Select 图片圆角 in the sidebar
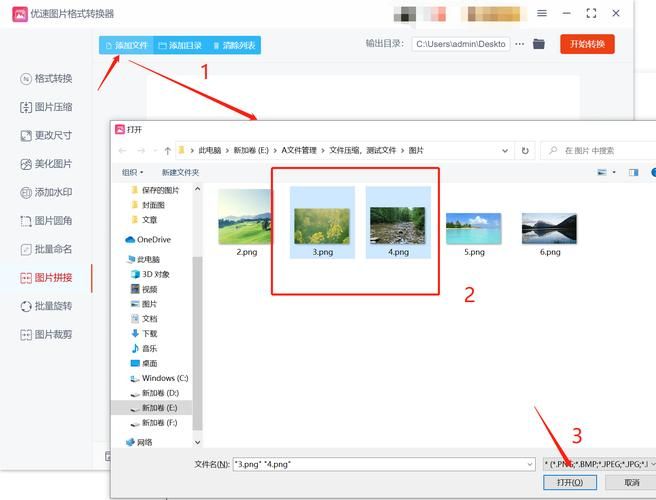 pyautogui.click(x=46, y=221)
